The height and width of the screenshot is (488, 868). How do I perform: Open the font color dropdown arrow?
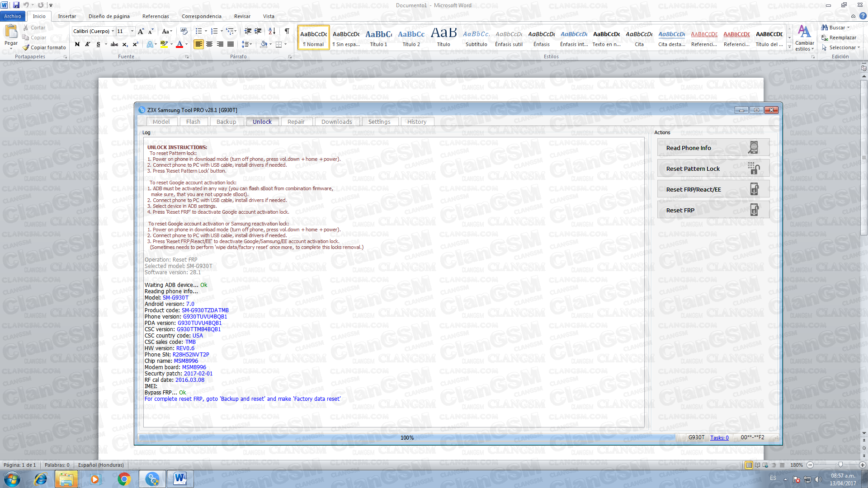(x=186, y=44)
